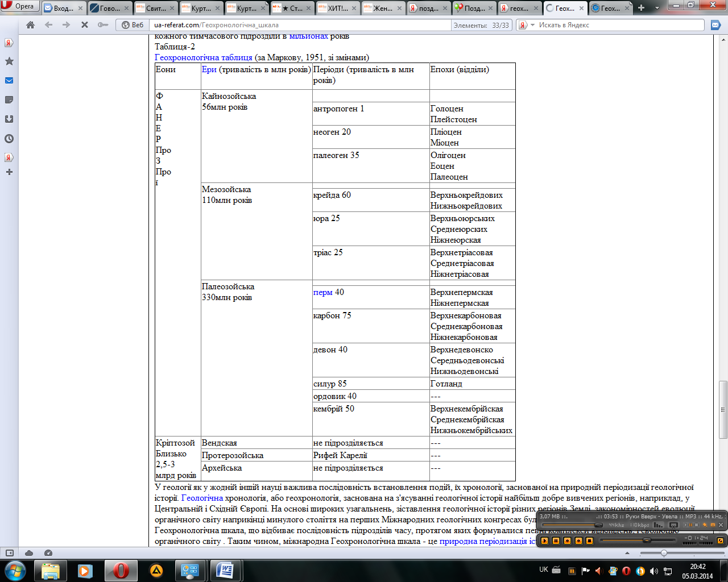Switch keyboard language UK indicator

[x=544, y=569]
